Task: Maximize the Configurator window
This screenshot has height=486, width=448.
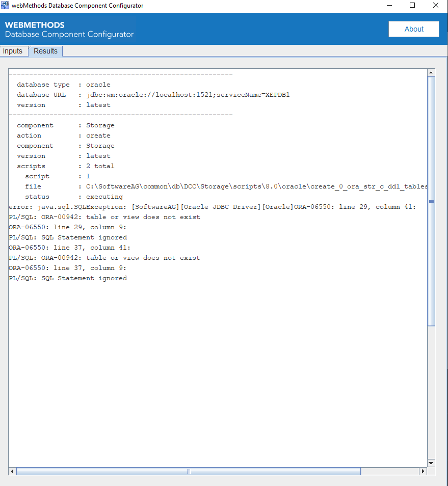Action: coord(412,5)
